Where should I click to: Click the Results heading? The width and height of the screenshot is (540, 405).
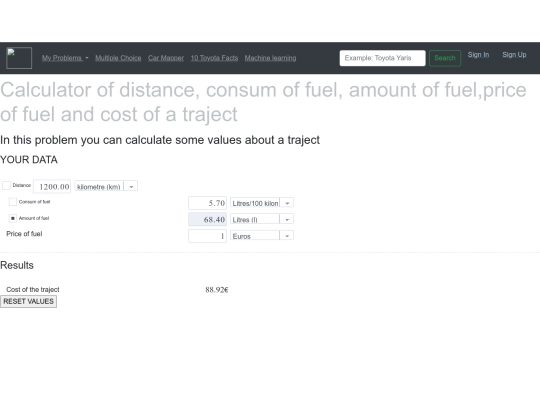coord(17,265)
